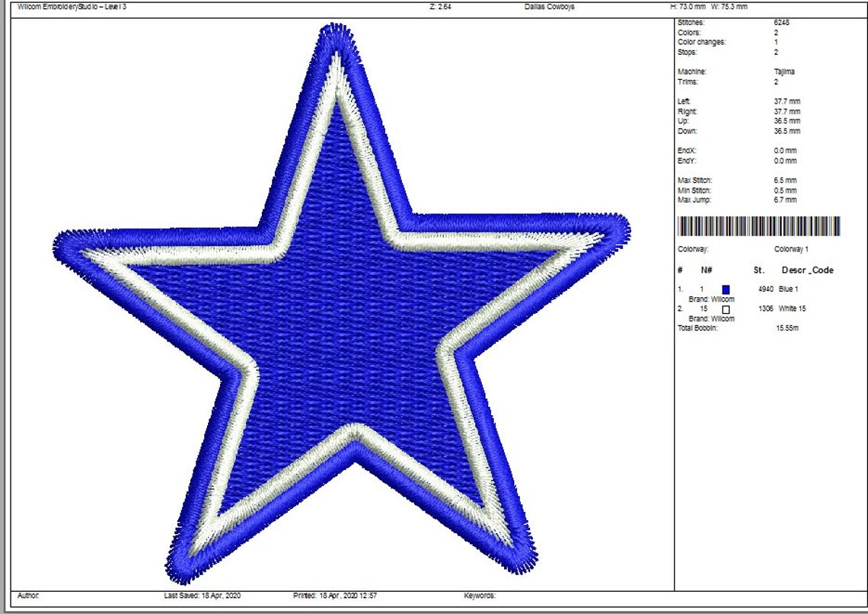The height and width of the screenshot is (614, 868).
Task: Click the blue thread color swatch
Action: (x=726, y=289)
